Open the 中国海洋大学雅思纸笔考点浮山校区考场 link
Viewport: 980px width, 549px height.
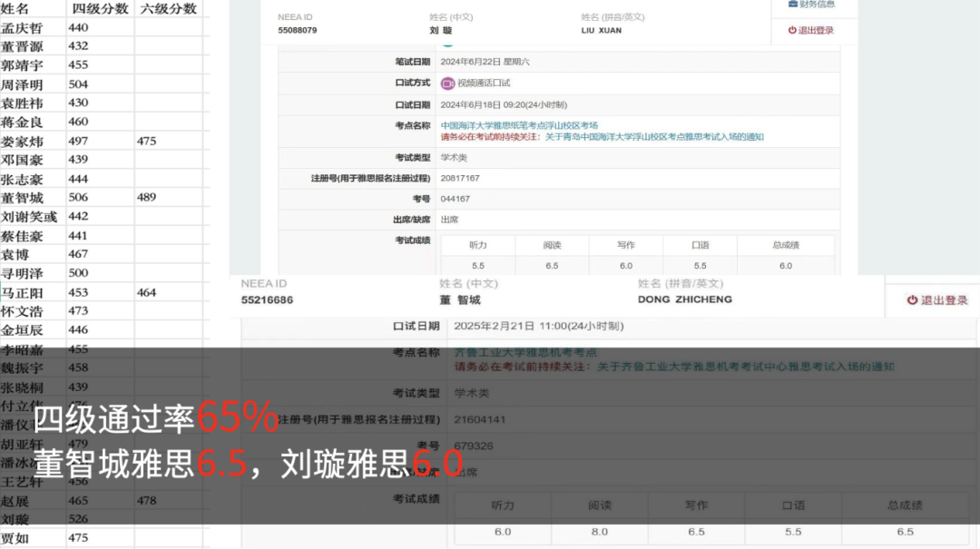tap(519, 126)
